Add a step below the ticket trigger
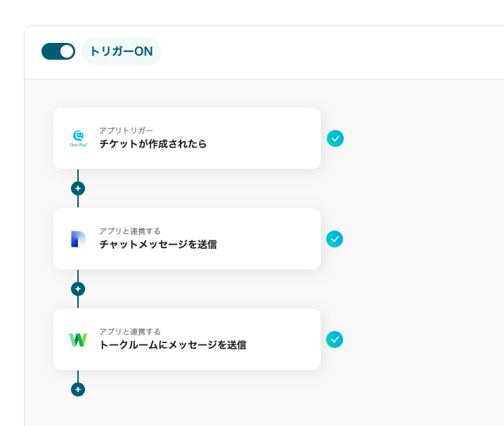Screen dimensions: 504x426 (x=78, y=188)
